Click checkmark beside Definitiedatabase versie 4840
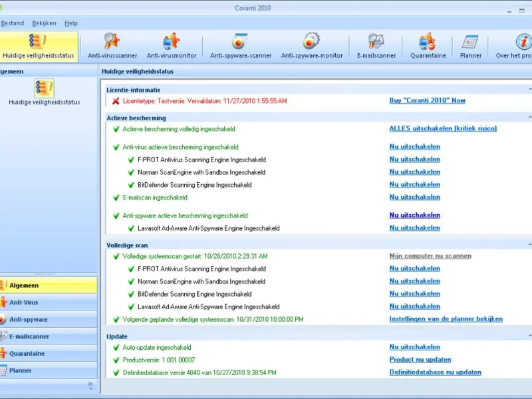Screen dimensions: 532x399 [x=116, y=372]
